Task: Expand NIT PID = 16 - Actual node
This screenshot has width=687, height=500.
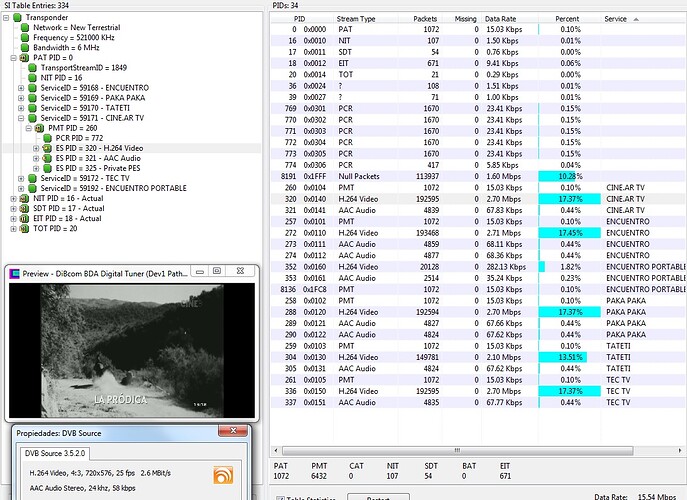Action: point(14,199)
